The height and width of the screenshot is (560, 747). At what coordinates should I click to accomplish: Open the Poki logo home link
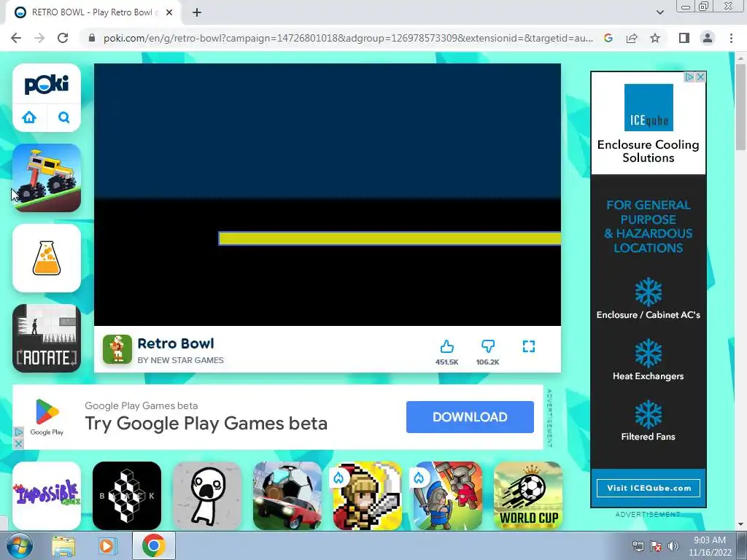pos(46,85)
